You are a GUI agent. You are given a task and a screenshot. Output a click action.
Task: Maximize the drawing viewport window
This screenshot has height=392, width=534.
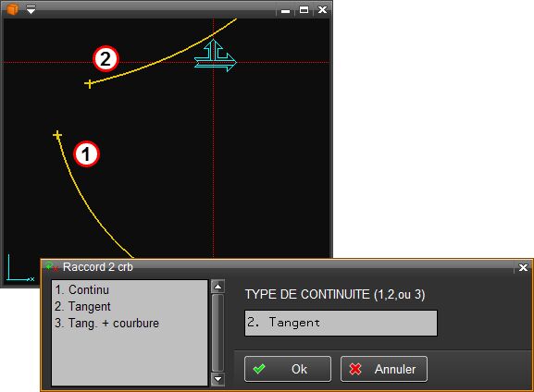pyautogui.click(x=304, y=10)
